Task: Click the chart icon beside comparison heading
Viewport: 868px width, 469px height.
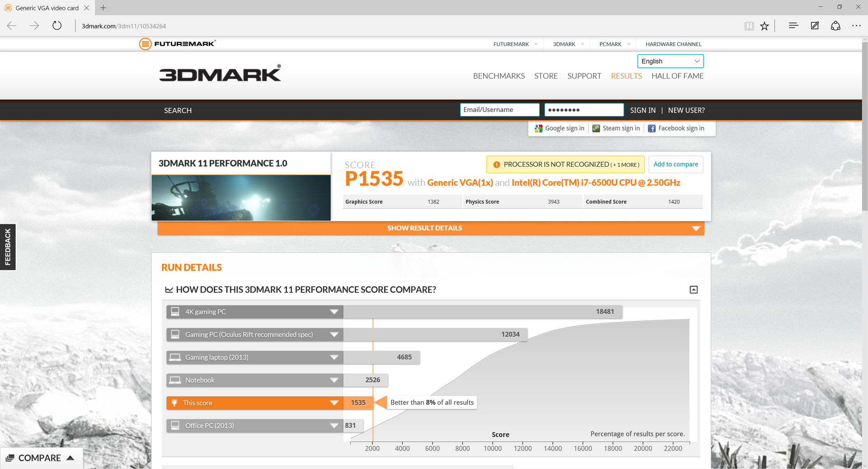Action: pyautogui.click(x=169, y=290)
